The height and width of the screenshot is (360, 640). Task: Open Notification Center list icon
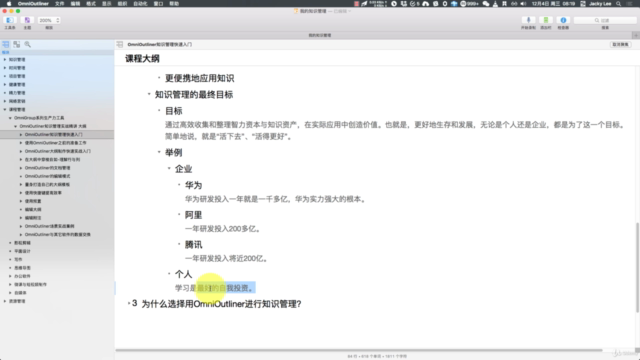point(630,4)
